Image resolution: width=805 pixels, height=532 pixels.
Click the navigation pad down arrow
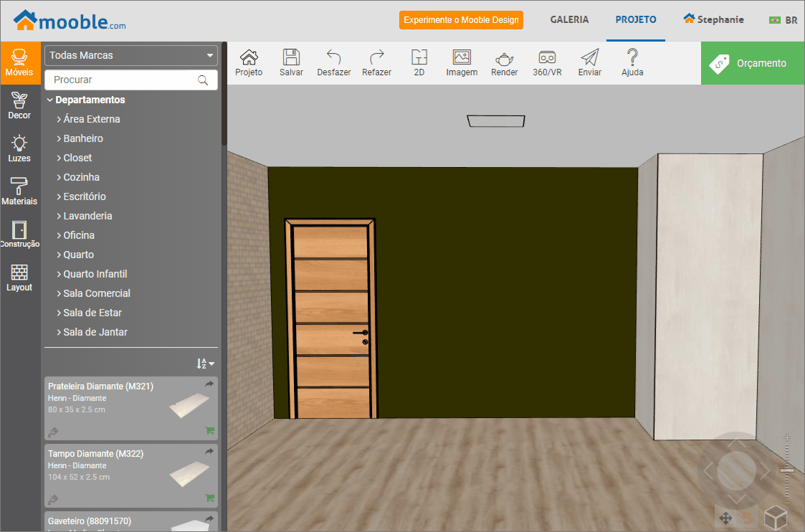click(736, 498)
